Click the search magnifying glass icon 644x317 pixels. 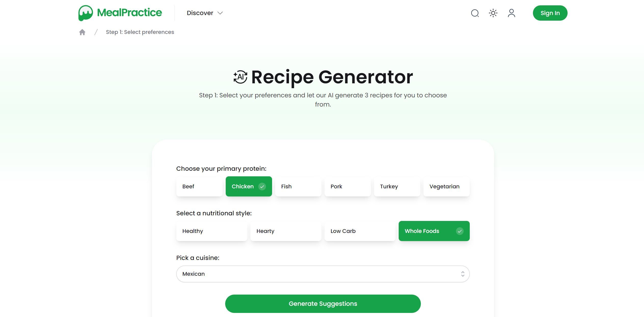[475, 13]
